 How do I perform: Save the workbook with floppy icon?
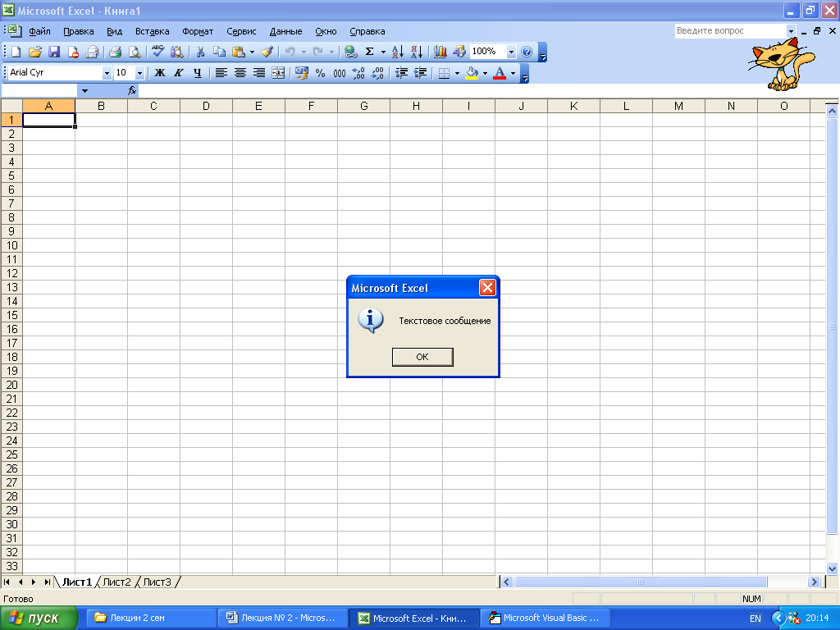53,52
